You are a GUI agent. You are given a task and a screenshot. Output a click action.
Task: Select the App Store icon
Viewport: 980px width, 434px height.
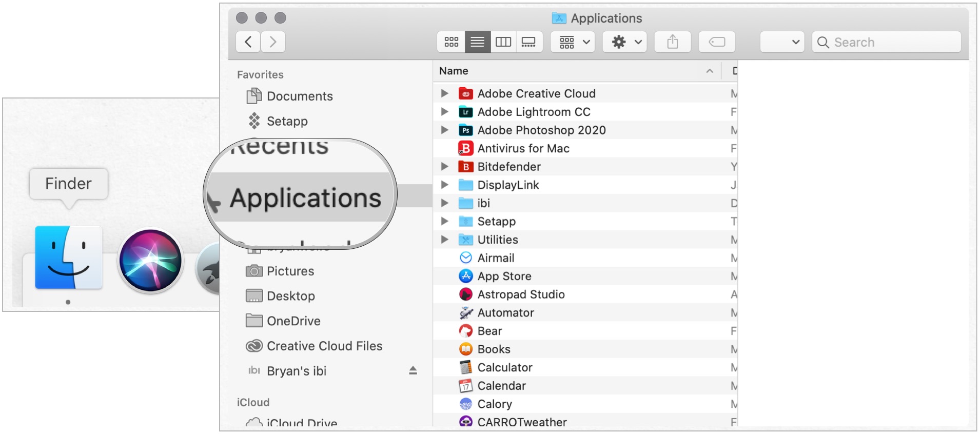coord(466,276)
